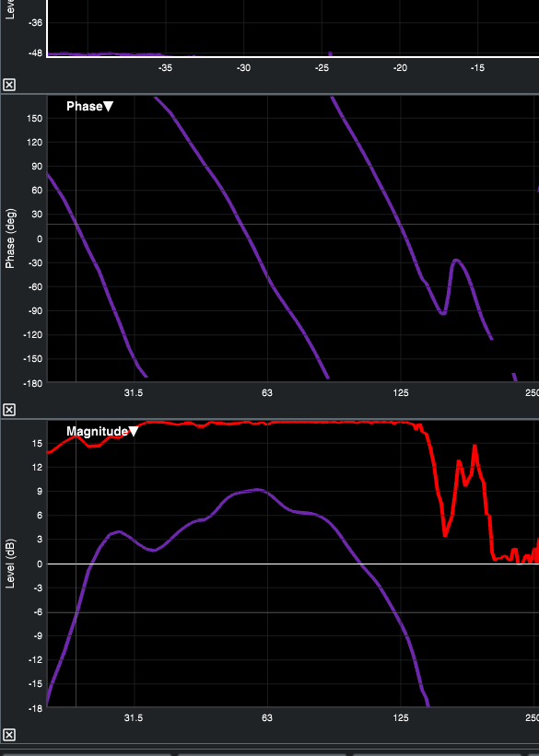This screenshot has height=756, width=539.
Task: Click the -25 label on top graph axis
Action: [322, 68]
